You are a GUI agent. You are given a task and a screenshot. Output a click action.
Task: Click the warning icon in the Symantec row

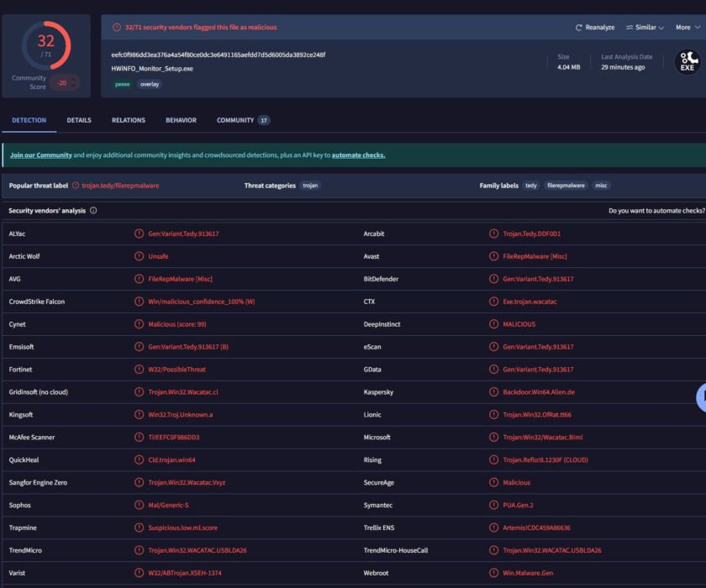coord(494,505)
